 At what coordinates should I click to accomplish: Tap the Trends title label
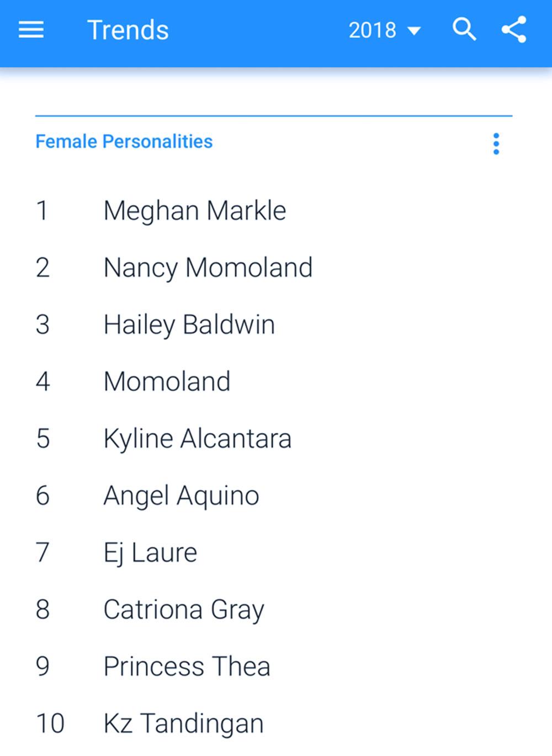coord(129,30)
